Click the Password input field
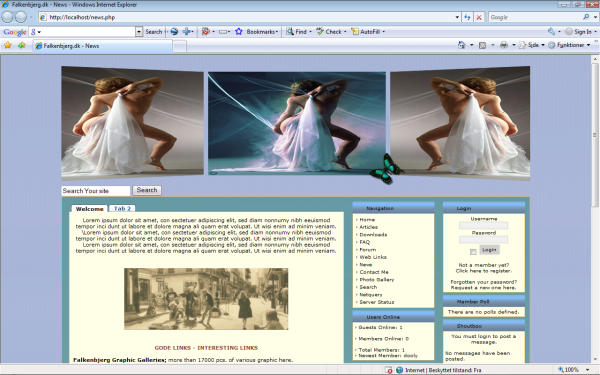This screenshot has height=375, width=600. pos(483,240)
